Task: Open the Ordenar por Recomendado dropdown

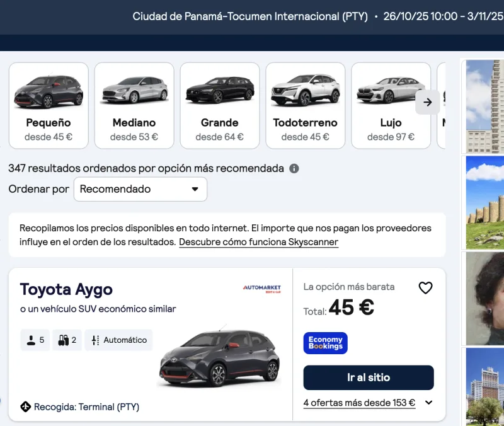Action: click(140, 189)
